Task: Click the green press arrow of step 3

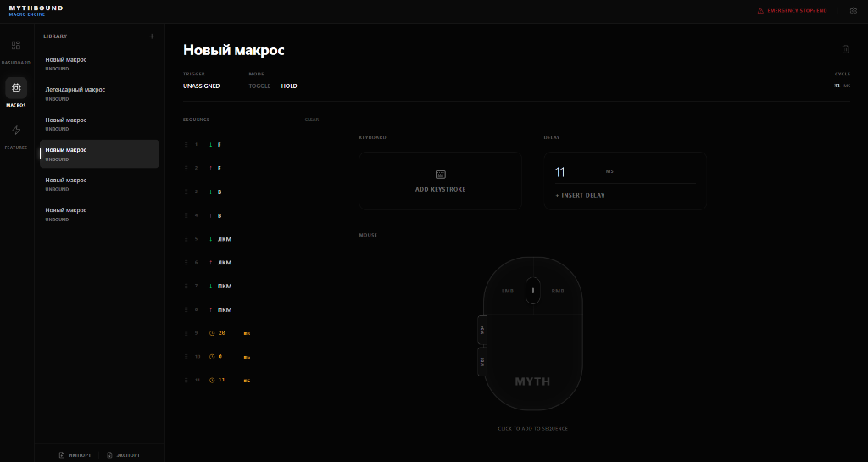Action: pos(211,192)
